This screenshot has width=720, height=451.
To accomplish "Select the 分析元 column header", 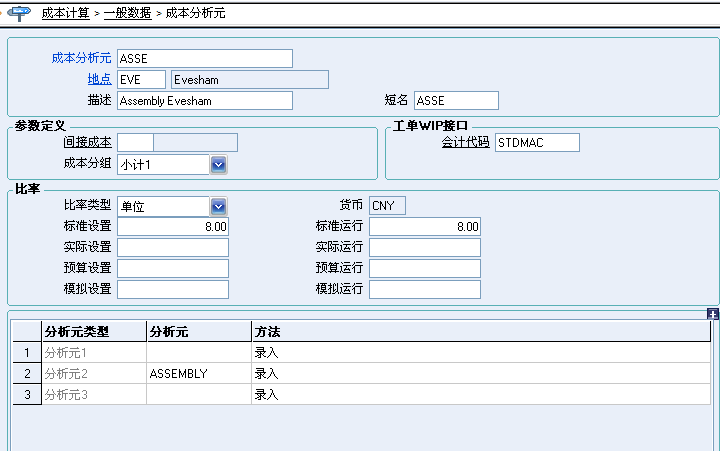I will click(x=198, y=331).
